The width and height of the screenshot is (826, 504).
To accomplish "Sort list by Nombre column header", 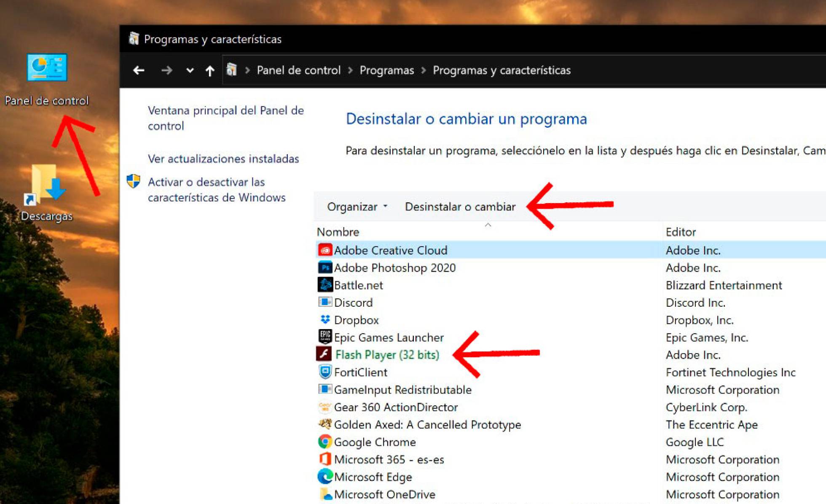I will [x=338, y=232].
